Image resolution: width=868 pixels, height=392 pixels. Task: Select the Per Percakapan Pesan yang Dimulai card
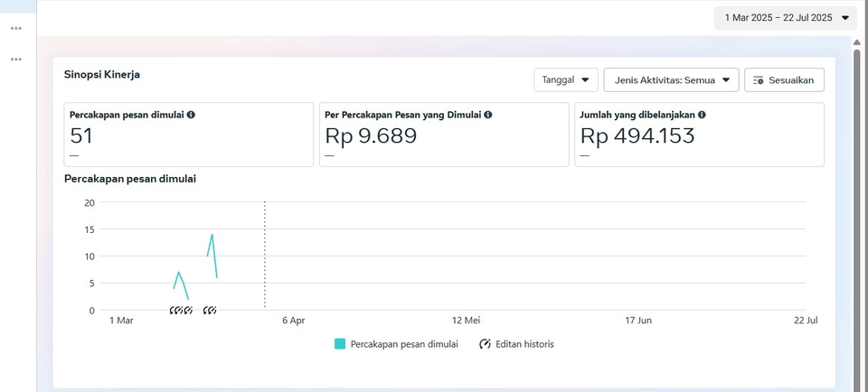443,135
